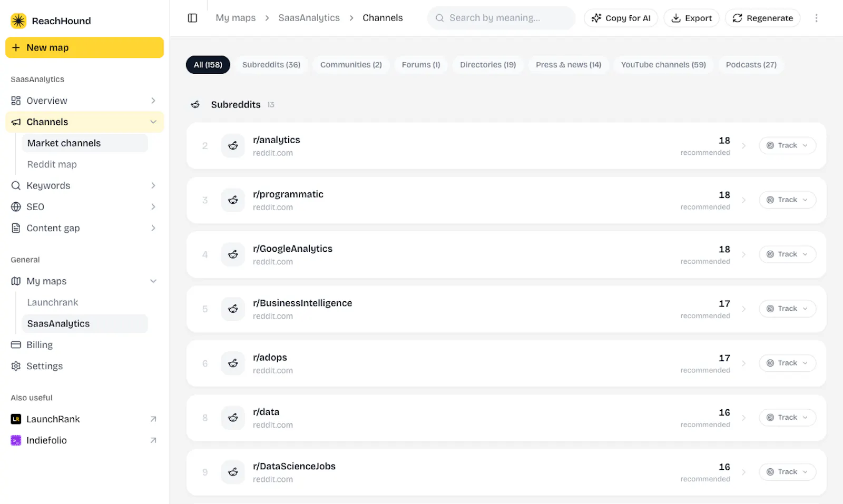Select the All (158) filter tab
The height and width of the screenshot is (504, 843).
(208, 65)
